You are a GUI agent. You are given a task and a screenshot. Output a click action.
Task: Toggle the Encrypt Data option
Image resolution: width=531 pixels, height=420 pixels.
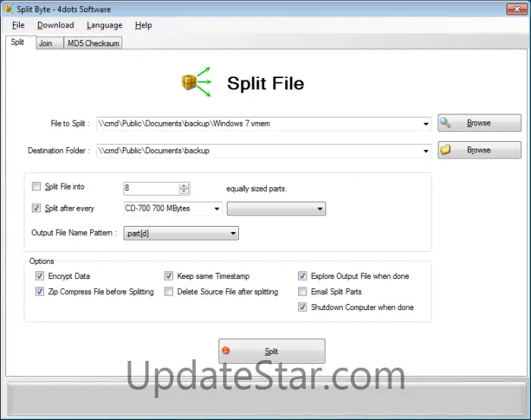pos(39,276)
